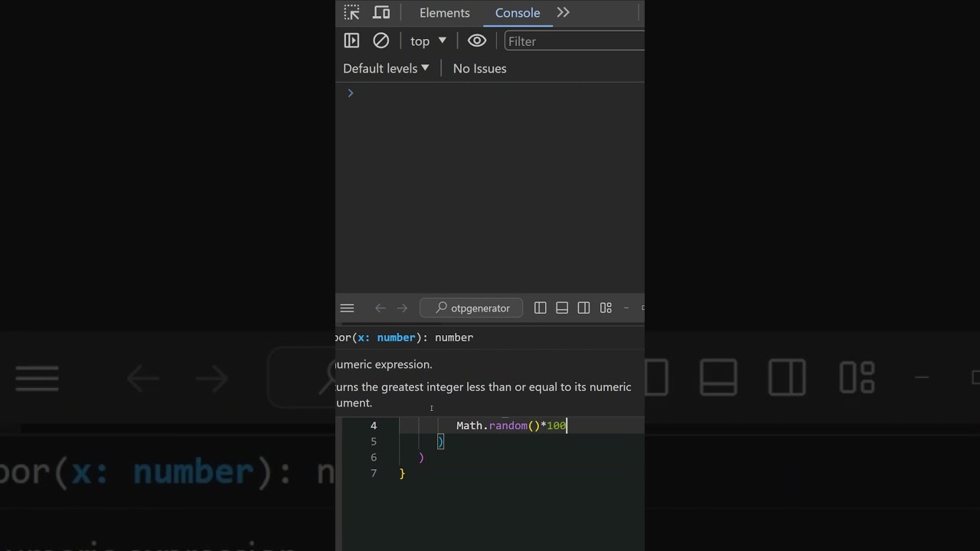The width and height of the screenshot is (980, 551).
Task: Activate the inspect element picker icon
Action: (x=351, y=12)
